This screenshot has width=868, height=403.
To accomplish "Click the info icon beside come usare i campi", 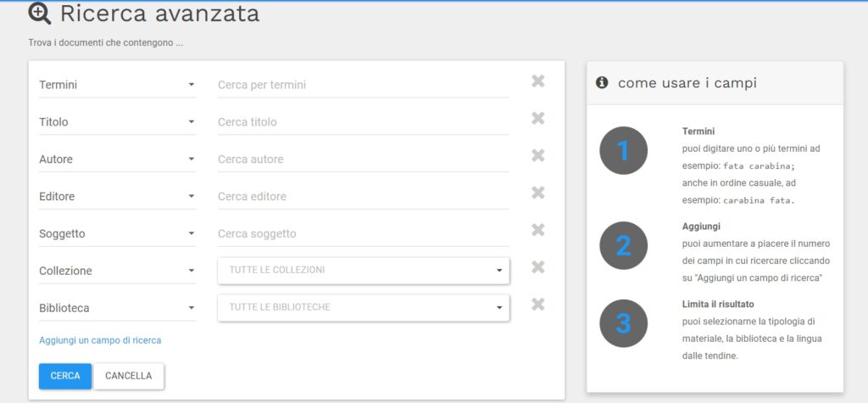I will (602, 82).
